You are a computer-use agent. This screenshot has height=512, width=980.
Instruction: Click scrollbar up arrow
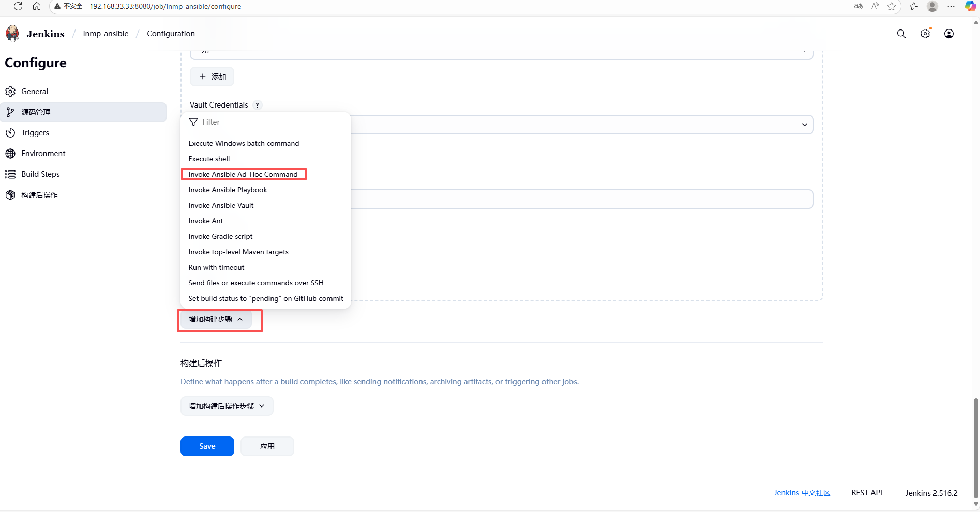tap(976, 22)
